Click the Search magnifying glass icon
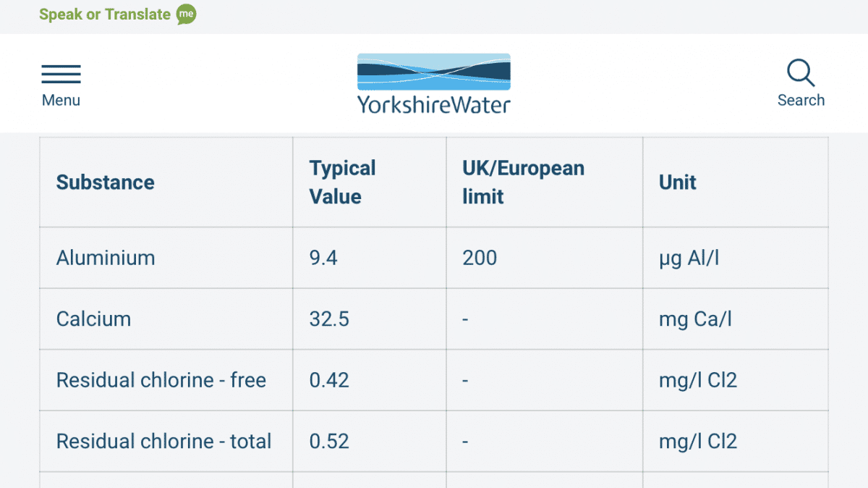 [x=801, y=73]
